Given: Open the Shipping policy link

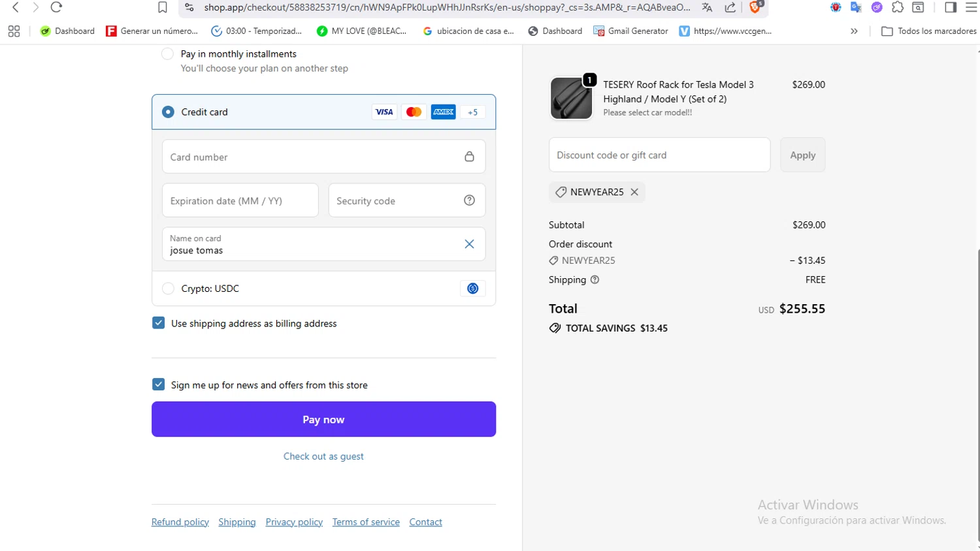Looking at the screenshot, I should click(x=237, y=522).
